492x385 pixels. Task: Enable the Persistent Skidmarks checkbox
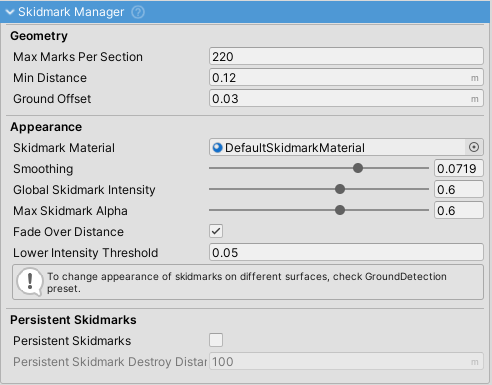pos(216,340)
